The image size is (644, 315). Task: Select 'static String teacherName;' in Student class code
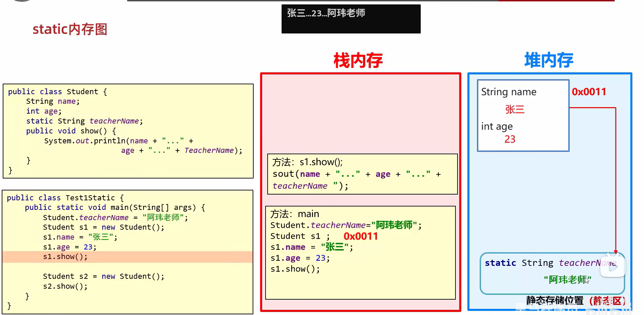tap(85, 121)
